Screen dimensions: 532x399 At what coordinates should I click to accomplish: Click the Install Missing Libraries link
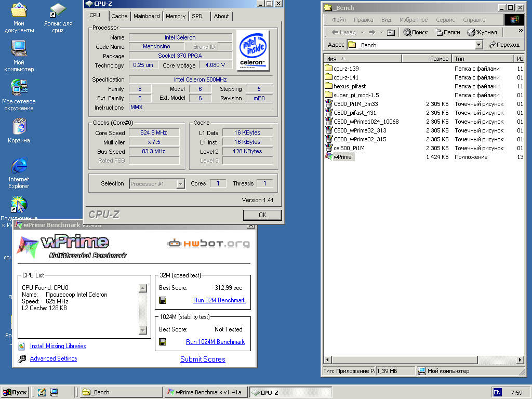58,346
